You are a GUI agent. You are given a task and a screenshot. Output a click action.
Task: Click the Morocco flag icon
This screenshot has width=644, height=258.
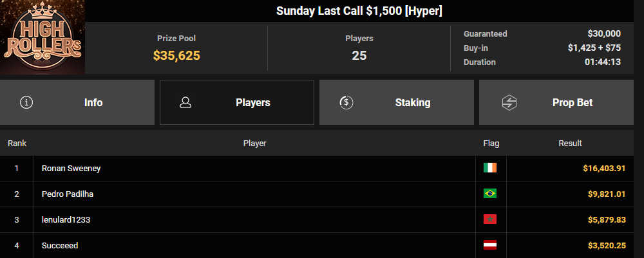490,219
